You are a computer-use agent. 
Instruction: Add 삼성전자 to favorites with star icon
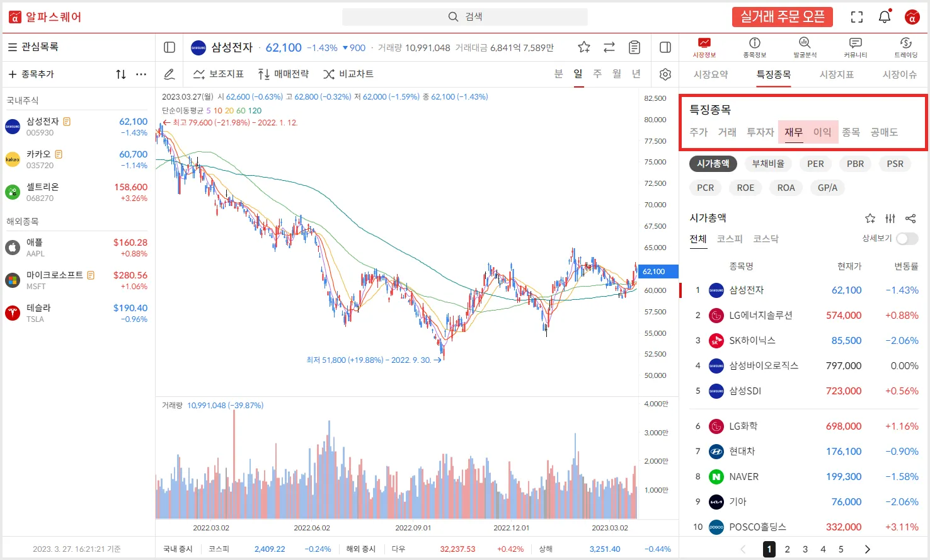click(584, 47)
